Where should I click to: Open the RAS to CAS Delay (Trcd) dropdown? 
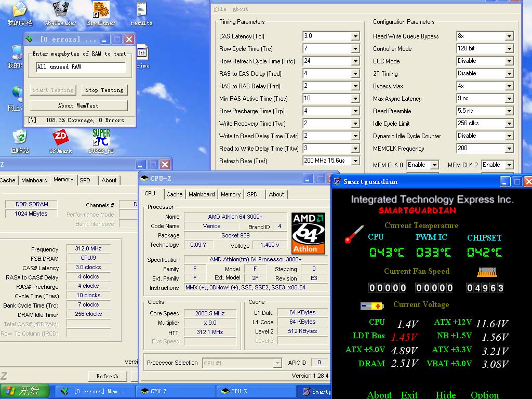point(355,74)
